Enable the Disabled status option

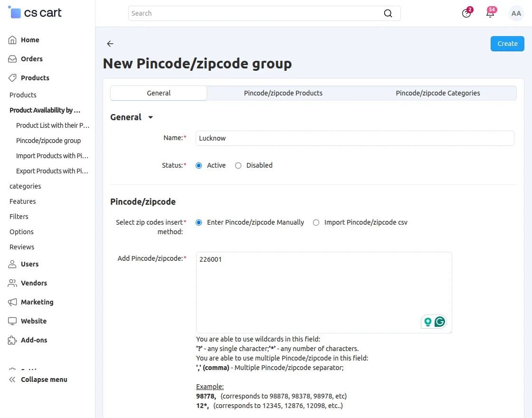tap(238, 165)
